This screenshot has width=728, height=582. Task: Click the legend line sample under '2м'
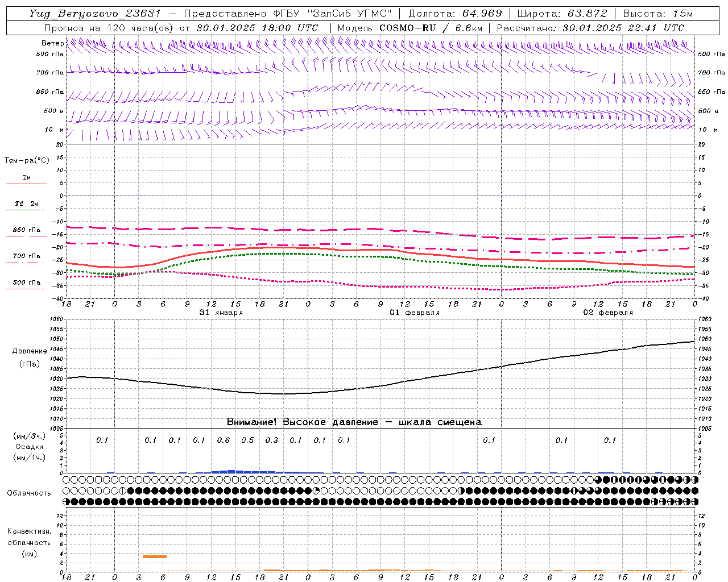(26, 184)
